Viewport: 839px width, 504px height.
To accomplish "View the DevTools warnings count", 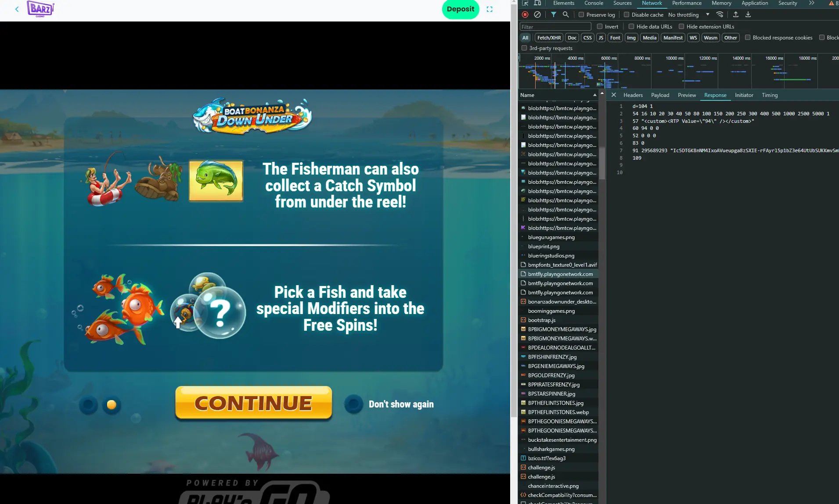I will (x=834, y=3).
